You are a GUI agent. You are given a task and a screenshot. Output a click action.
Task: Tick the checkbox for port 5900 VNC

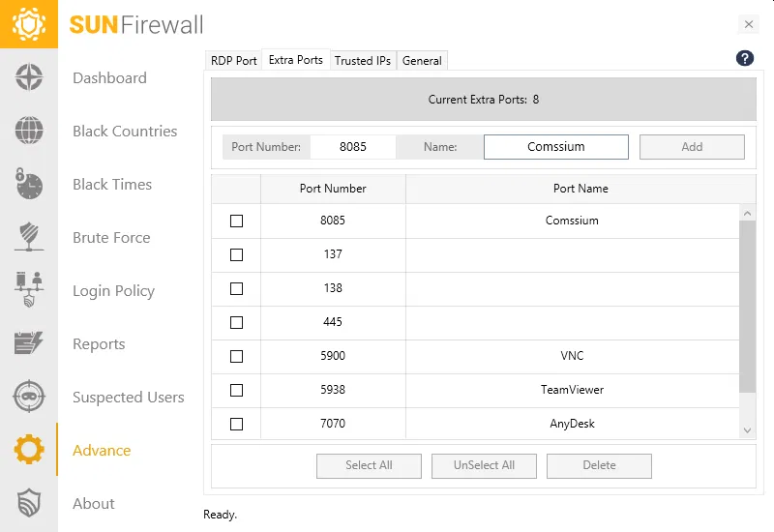click(236, 356)
